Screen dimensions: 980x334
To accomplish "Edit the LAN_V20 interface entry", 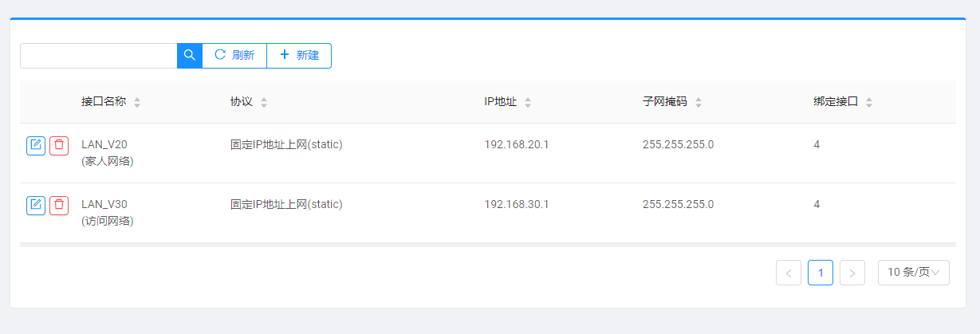I will [x=36, y=145].
